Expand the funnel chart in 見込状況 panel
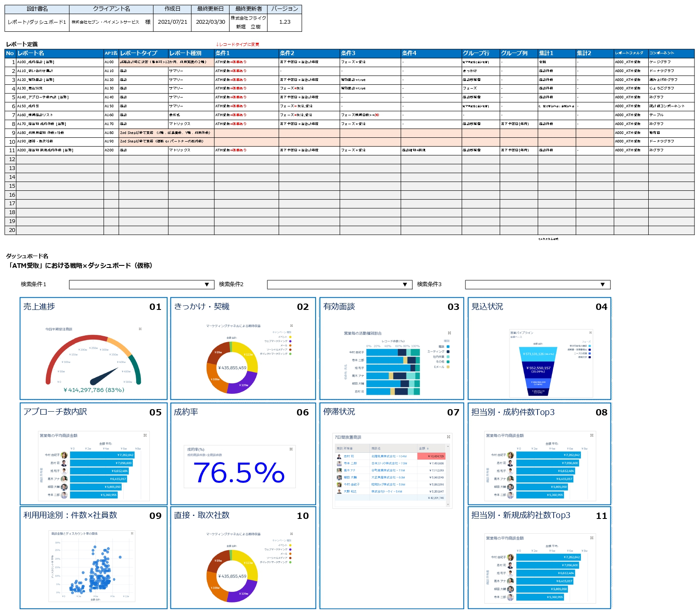This screenshot has width=700, height=616. coord(590,333)
